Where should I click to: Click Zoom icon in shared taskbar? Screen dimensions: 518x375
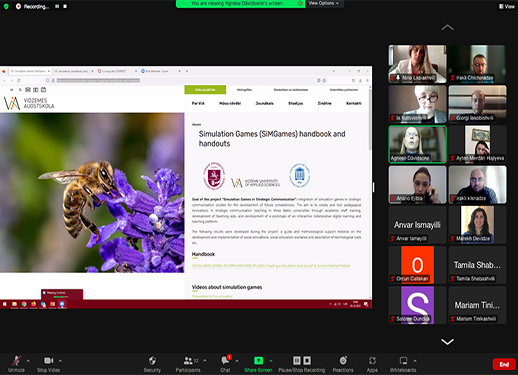pyautogui.click(x=62, y=304)
